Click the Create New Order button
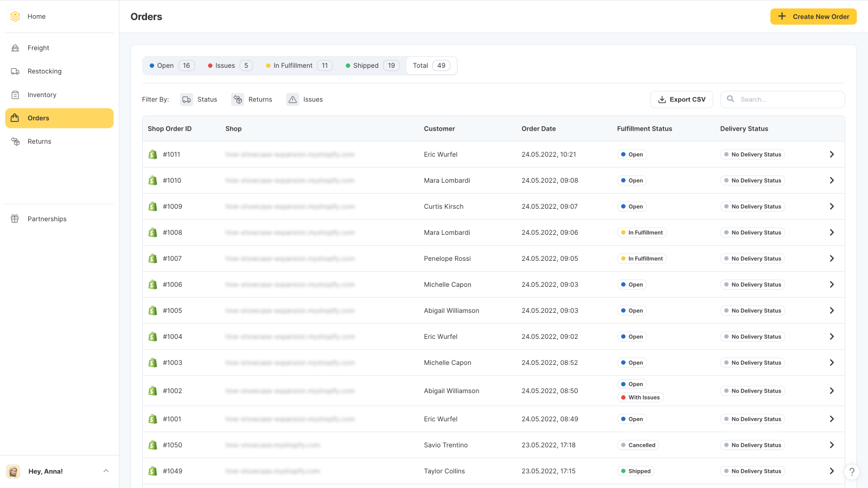 pyautogui.click(x=813, y=16)
